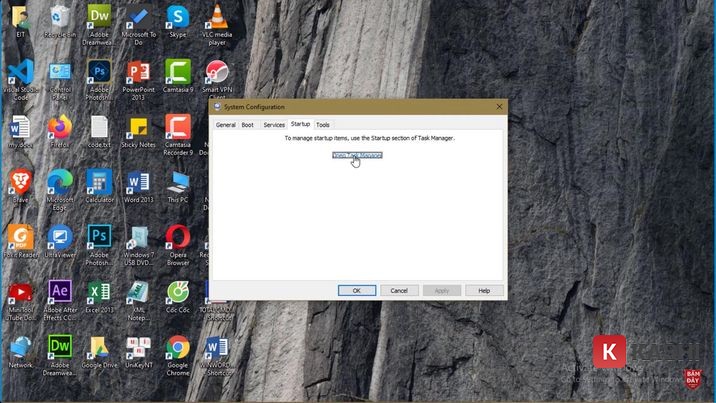The image size is (716, 403).
Task: Switch to the General tab
Action: tap(226, 125)
